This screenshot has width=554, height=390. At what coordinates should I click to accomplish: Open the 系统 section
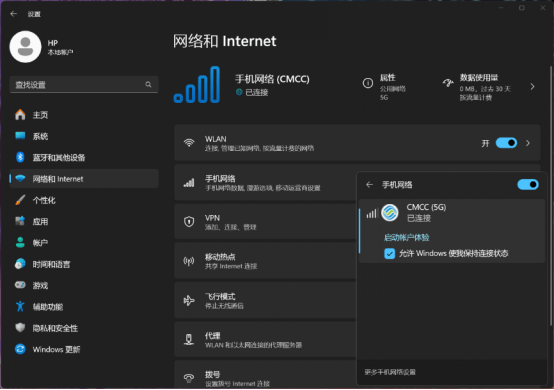click(84, 136)
